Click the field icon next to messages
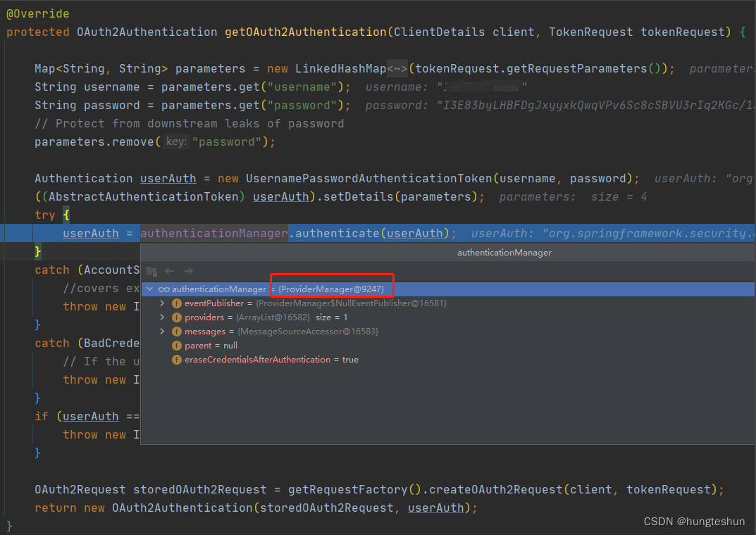The width and height of the screenshot is (756, 535). 175,331
